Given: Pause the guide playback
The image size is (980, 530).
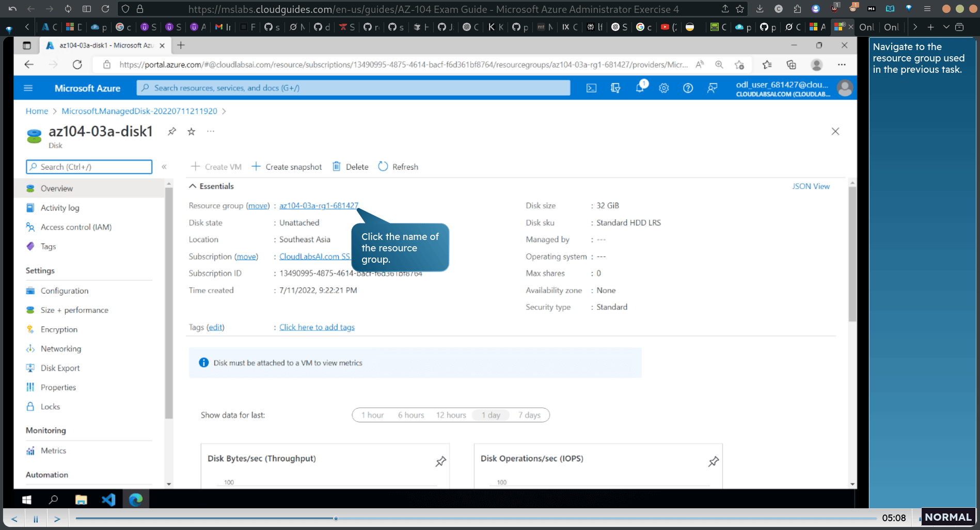Looking at the screenshot, I should coord(36,519).
